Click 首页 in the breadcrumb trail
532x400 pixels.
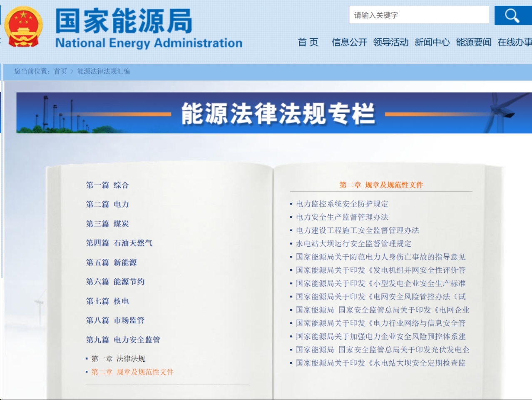coord(60,71)
